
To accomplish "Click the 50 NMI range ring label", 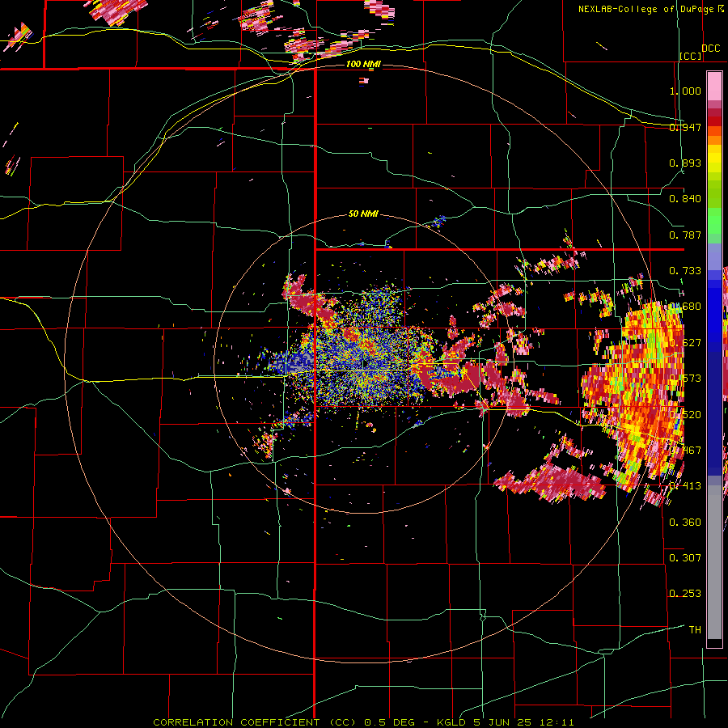I will (x=363, y=214).
